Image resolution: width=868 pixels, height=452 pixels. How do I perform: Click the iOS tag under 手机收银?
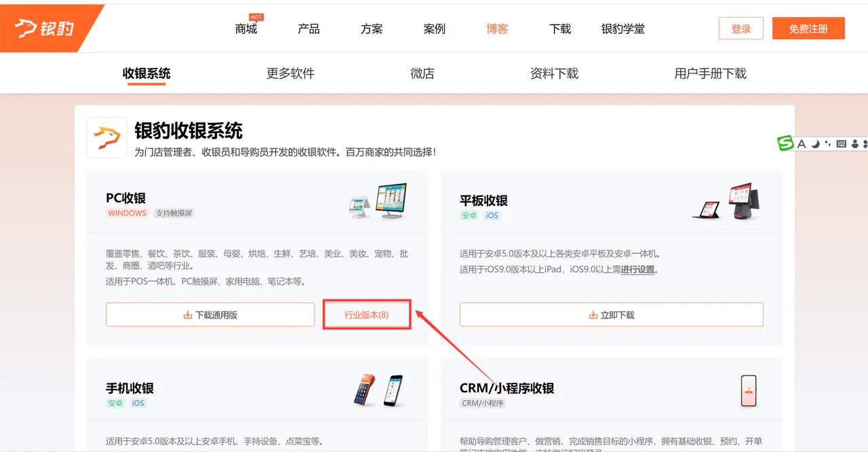tap(138, 403)
